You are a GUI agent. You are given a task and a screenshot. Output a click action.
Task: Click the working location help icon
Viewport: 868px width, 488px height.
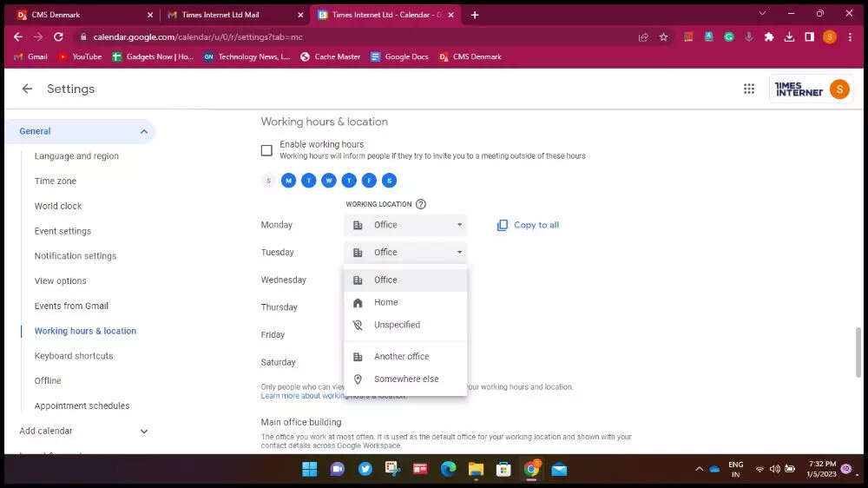421,204
